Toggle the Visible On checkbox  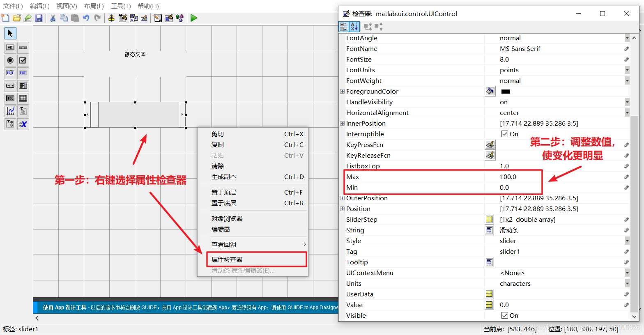tap(505, 315)
